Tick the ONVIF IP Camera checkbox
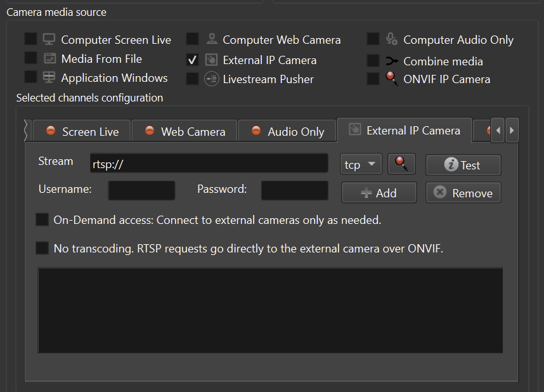Image resolution: width=544 pixels, height=392 pixels. tap(373, 79)
